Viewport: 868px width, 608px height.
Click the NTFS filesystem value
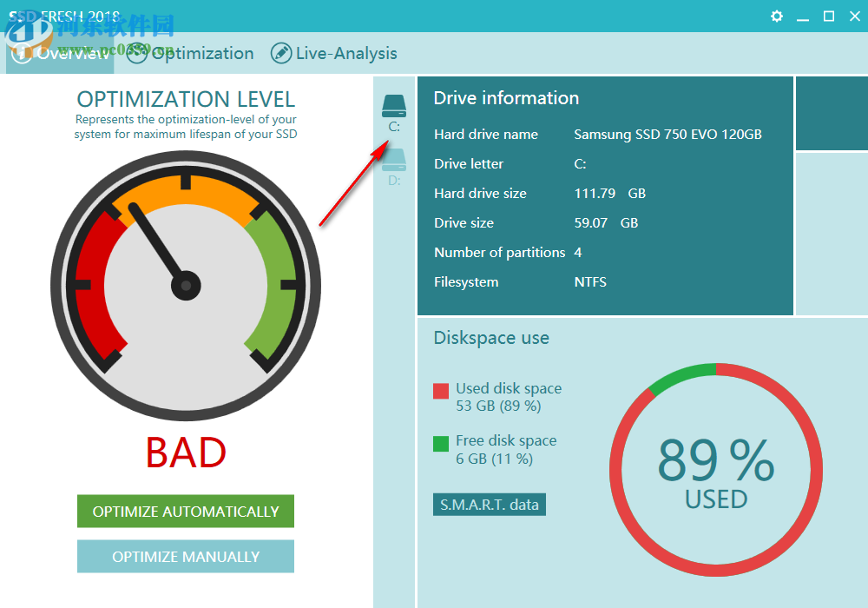(590, 281)
